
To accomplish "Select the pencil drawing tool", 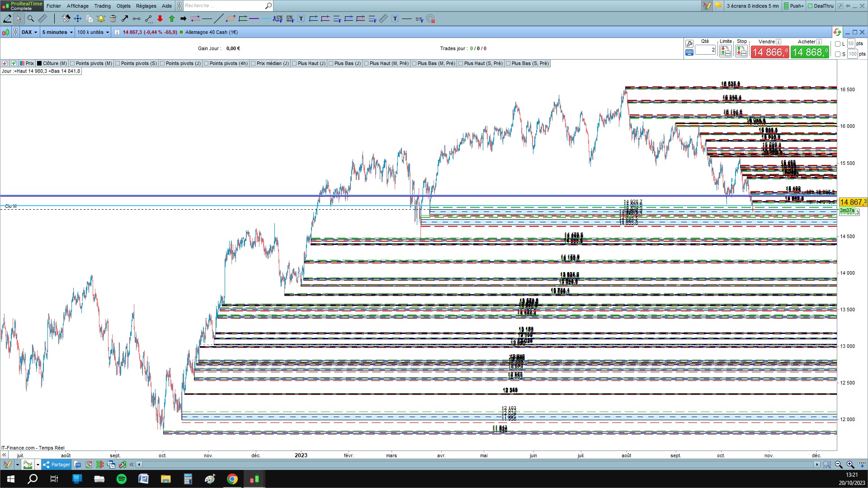I will 7,19.
